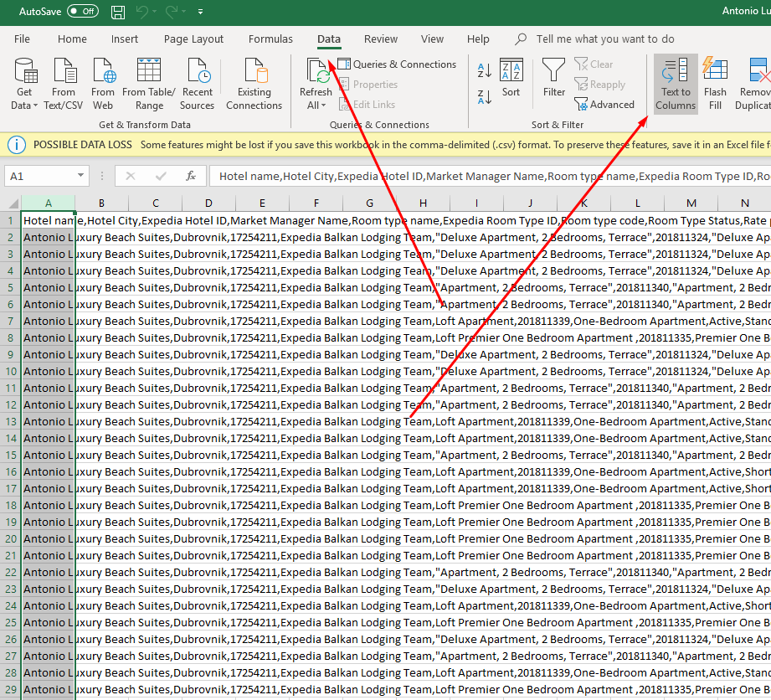Screen dimensions: 771x700
Task: Switch to the Home tab
Action: click(x=72, y=39)
